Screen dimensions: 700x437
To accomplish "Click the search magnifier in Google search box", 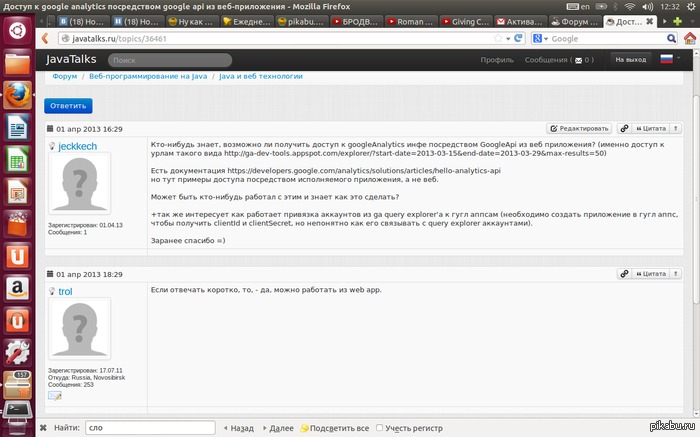I will pyautogui.click(x=671, y=38).
